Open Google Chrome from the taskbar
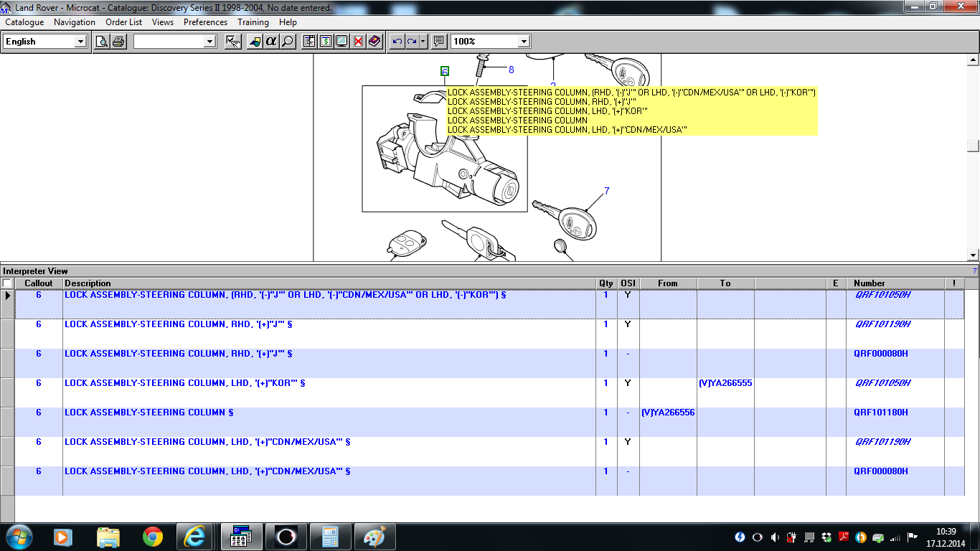980x551 pixels. click(152, 537)
